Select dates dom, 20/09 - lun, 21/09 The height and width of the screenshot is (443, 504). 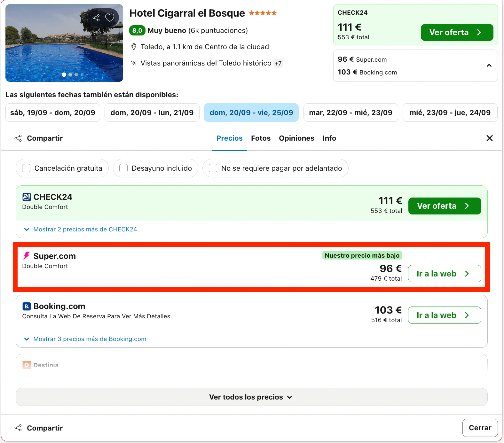coord(152,113)
